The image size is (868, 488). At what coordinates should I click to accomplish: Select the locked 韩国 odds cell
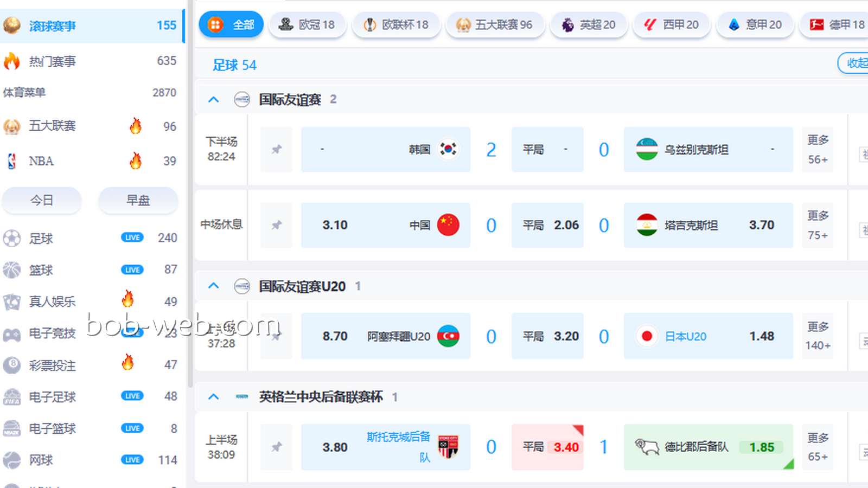[x=386, y=149]
